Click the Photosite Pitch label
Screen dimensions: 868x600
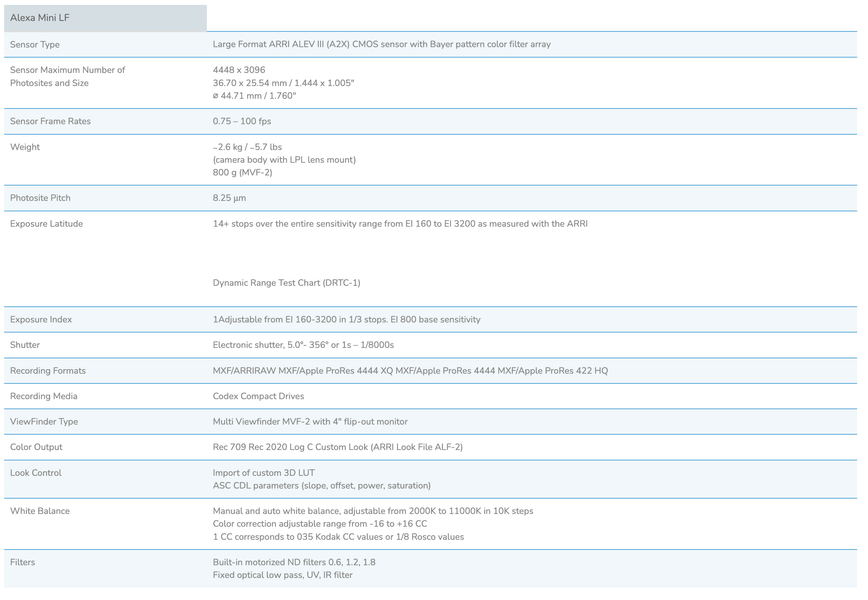pyautogui.click(x=40, y=198)
